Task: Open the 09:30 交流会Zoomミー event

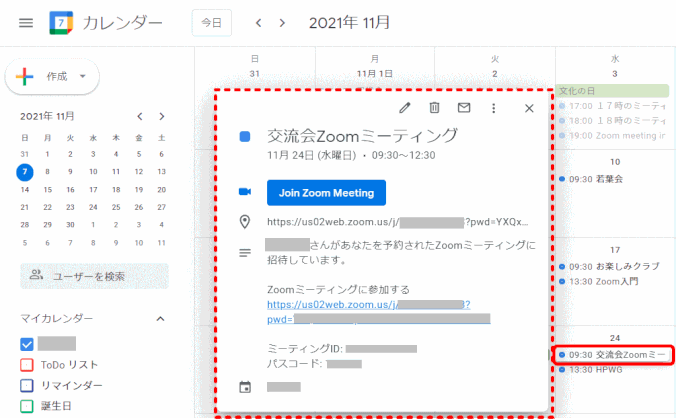Action: pyautogui.click(x=613, y=355)
